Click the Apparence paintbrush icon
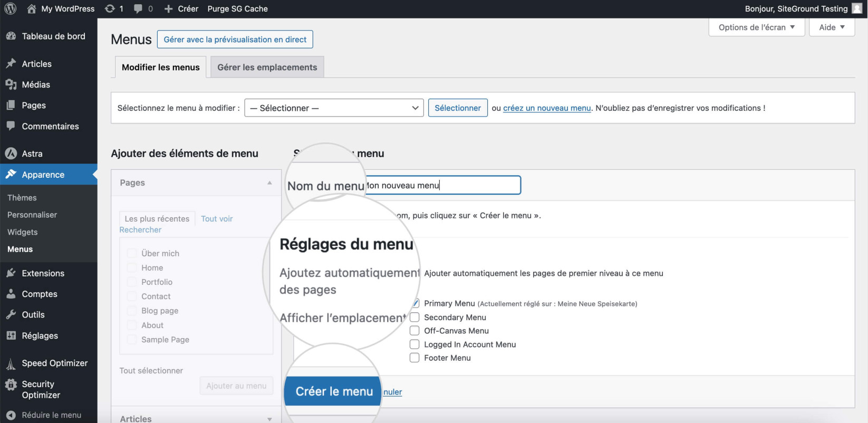The height and width of the screenshot is (423, 868). 11,174
